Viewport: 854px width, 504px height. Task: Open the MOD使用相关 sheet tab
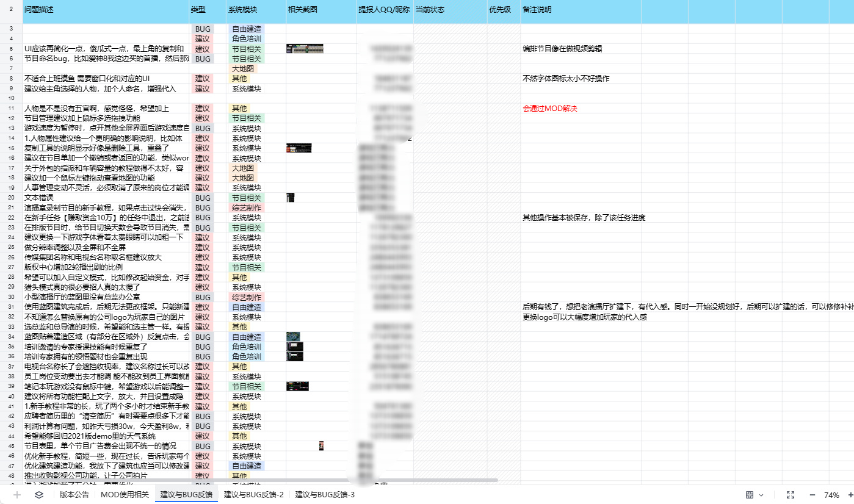[x=125, y=495]
